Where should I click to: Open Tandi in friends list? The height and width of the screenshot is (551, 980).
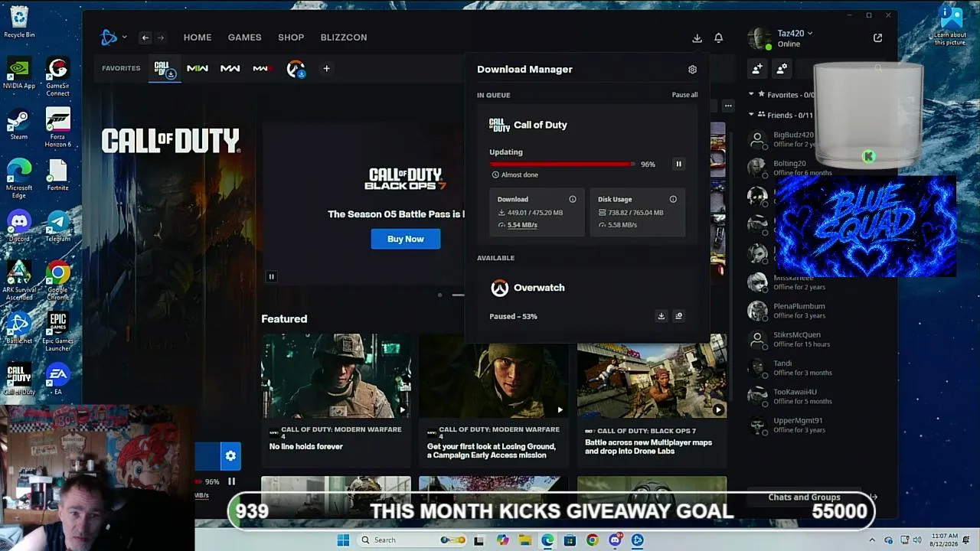pyautogui.click(x=812, y=368)
